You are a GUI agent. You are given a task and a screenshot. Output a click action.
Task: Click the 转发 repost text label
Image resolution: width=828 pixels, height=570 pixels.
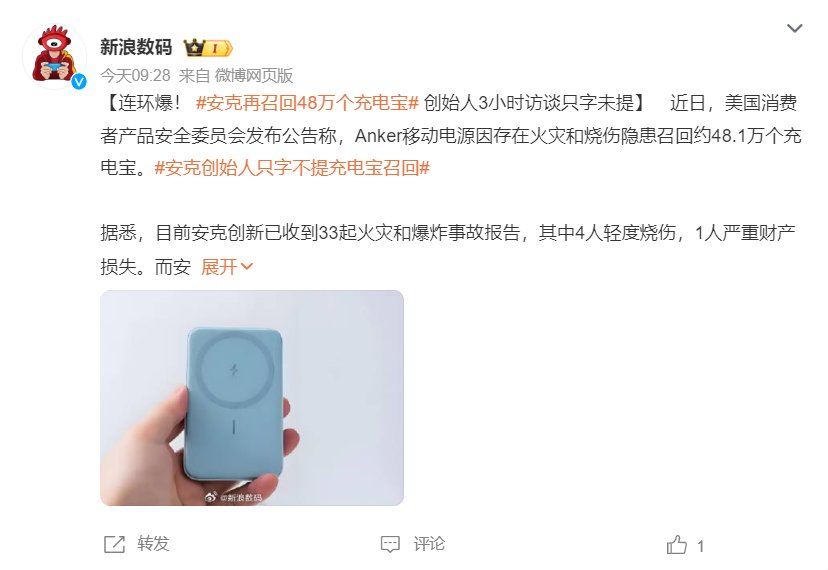coord(153,544)
